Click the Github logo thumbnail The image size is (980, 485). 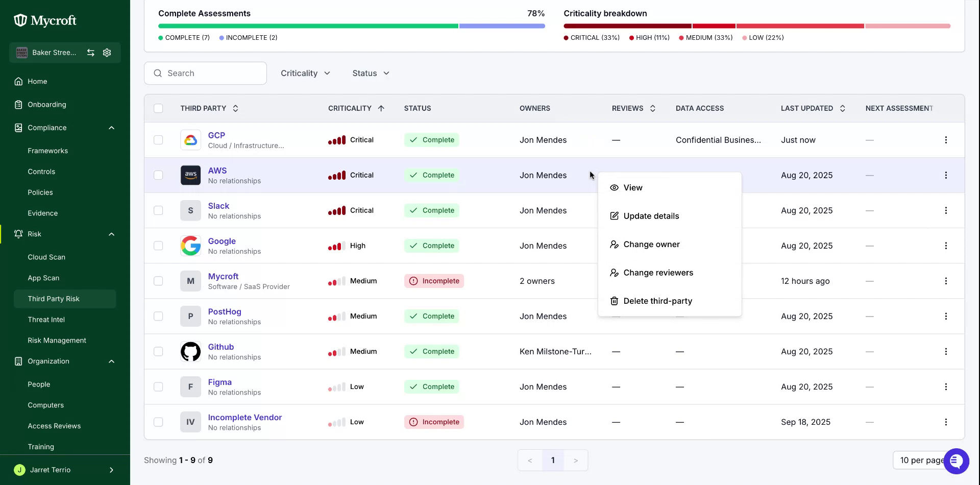coord(190,352)
